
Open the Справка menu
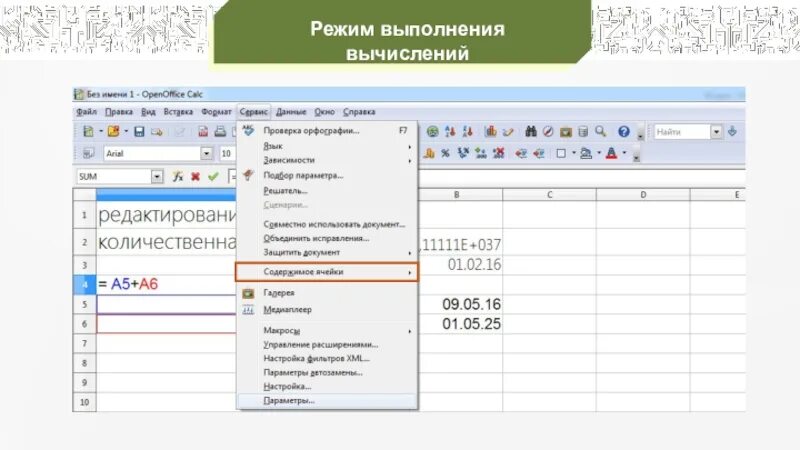coord(359,112)
